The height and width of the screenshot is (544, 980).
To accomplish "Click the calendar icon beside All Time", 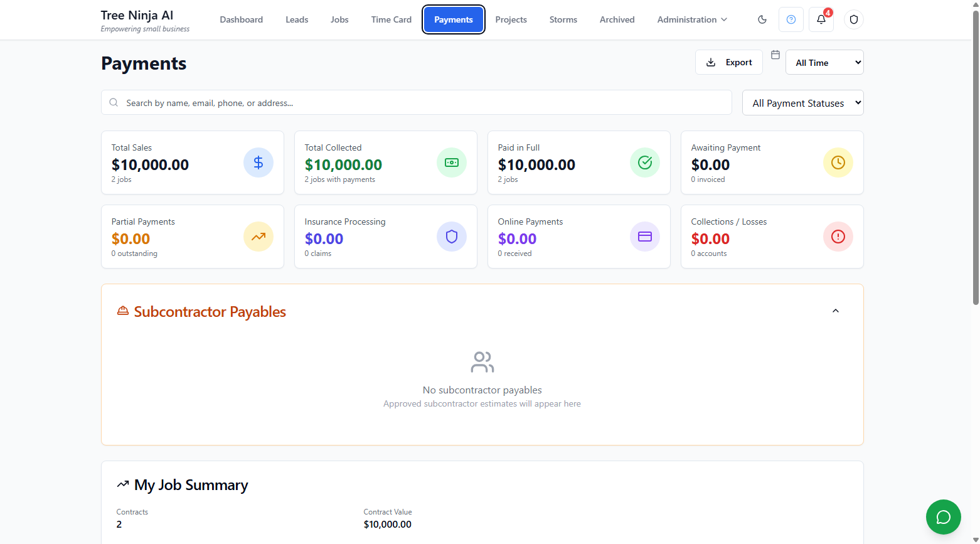I will tap(775, 55).
